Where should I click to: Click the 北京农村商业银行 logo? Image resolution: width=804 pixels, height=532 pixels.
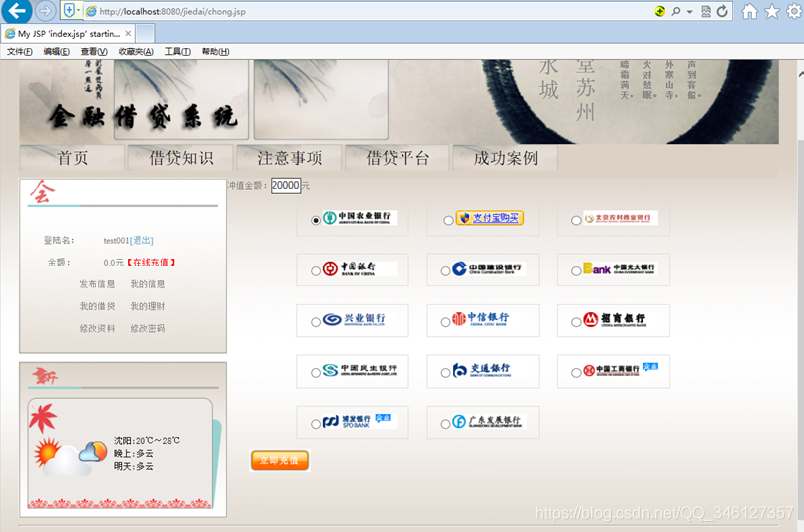click(x=620, y=218)
